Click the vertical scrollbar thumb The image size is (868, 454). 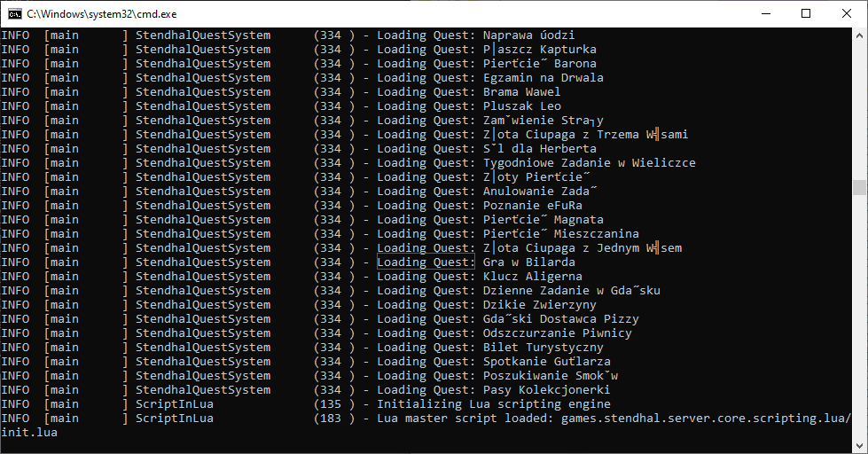[858, 187]
